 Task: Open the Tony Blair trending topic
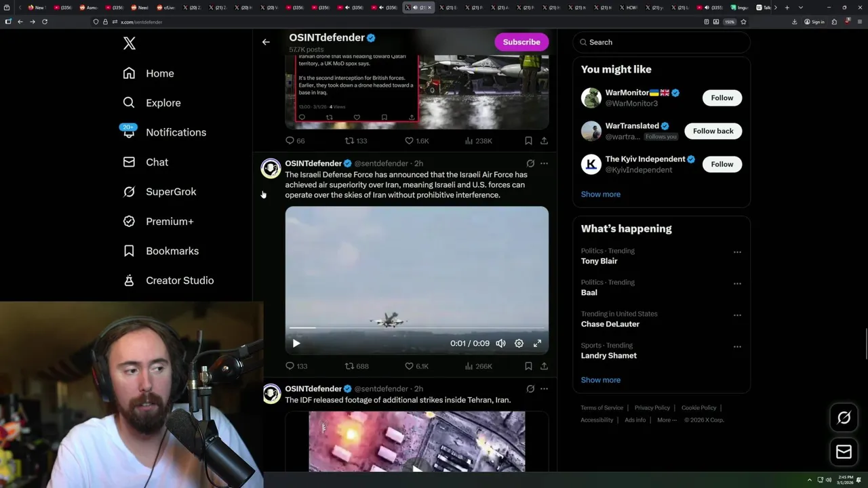coord(599,261)
